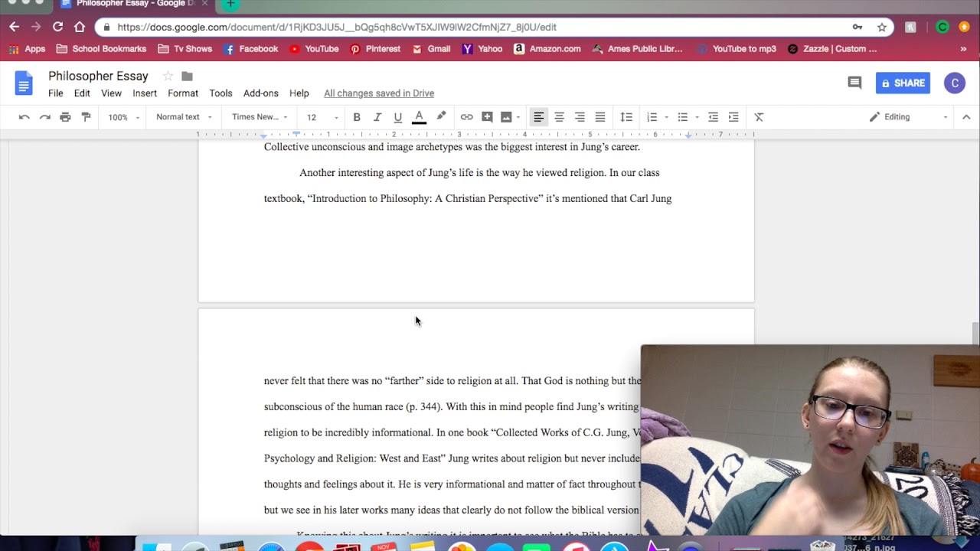Set right text alignment
Viewport: 980px width, 551px height.
click(580, 117)
